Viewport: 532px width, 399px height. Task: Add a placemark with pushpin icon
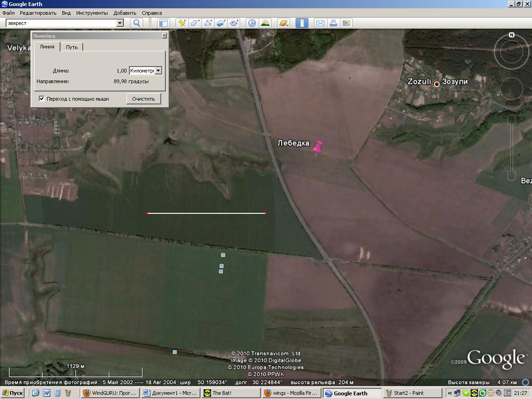[x=182, y=23]
